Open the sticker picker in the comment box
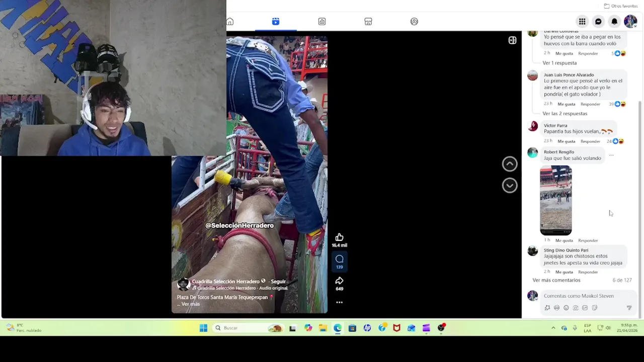 coord(594,308)
